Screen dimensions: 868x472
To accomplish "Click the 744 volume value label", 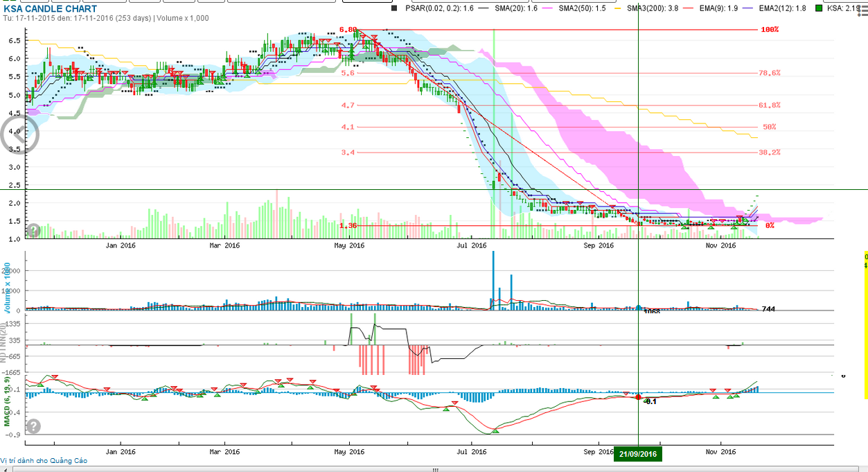I will coord(768,309).
